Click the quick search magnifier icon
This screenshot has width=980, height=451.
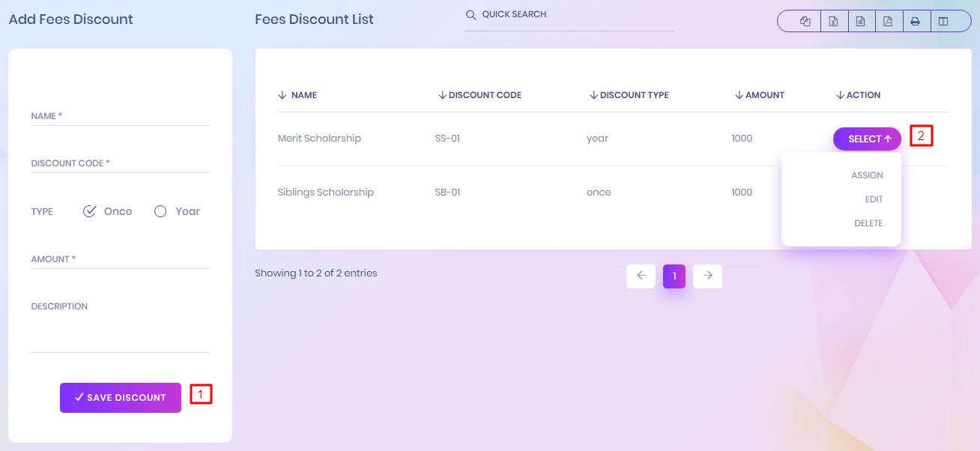pyautogui.click(x=471, y=15)
